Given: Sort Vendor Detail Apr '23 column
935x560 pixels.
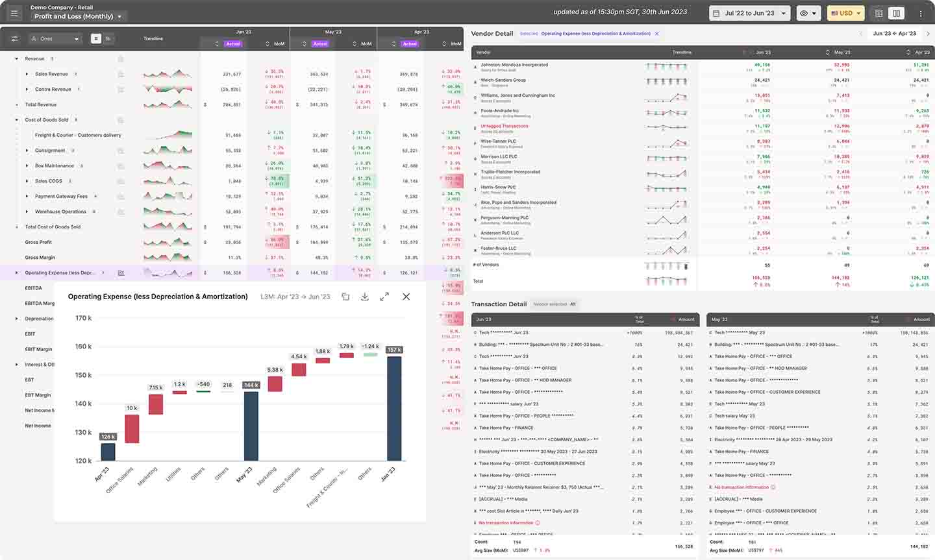Looking at the screenshot, I should [x=908, y=52].
